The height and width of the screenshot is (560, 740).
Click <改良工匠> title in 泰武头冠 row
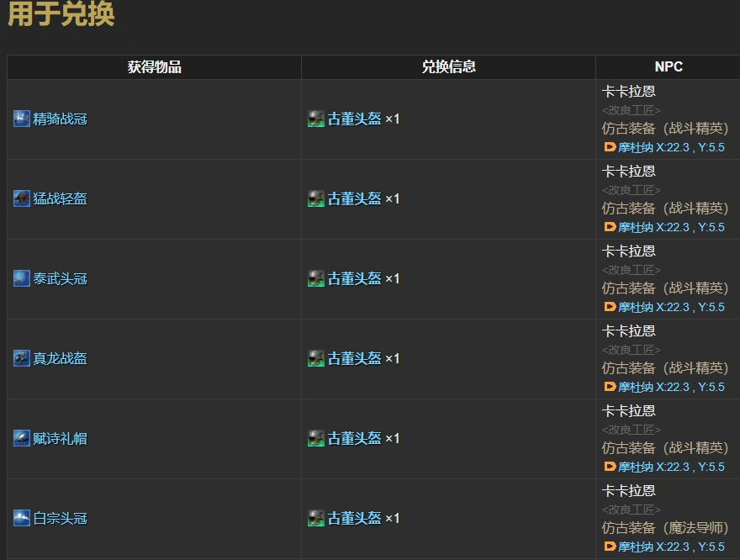(631, 270)
